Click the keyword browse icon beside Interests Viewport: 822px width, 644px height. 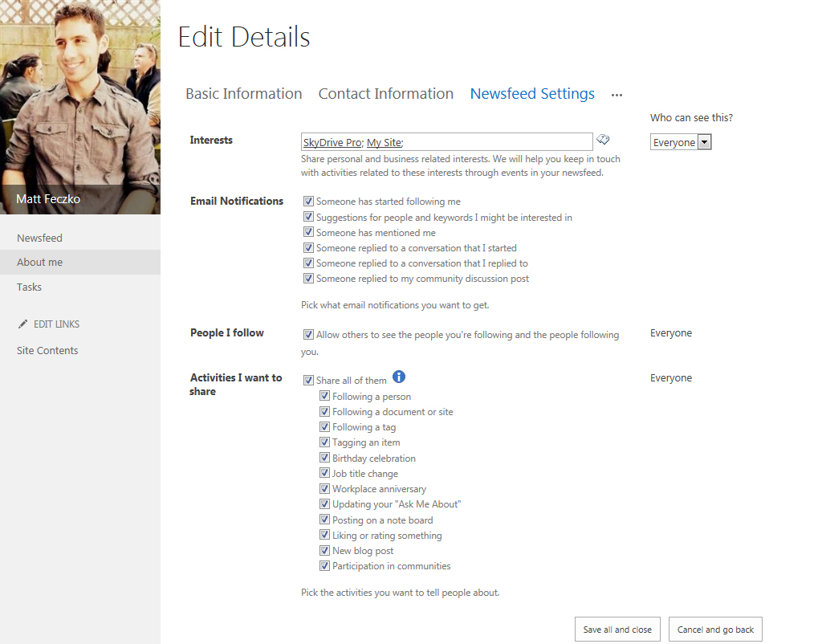coord(603,140)
